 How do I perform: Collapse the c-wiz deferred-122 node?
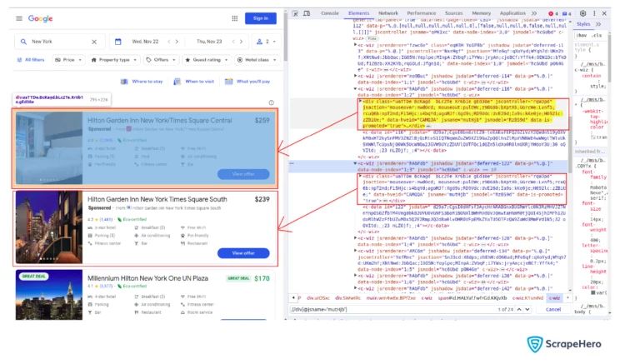pyautogui.click(x=355, y=163)
